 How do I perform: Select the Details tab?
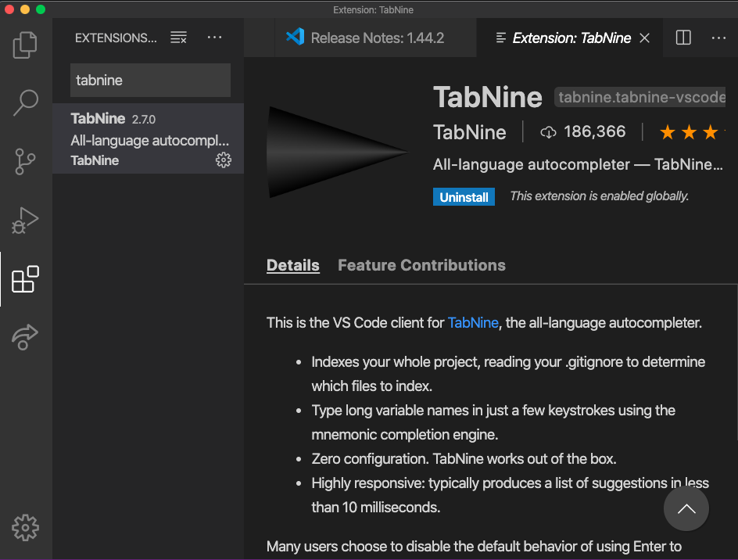pos(292,265)
